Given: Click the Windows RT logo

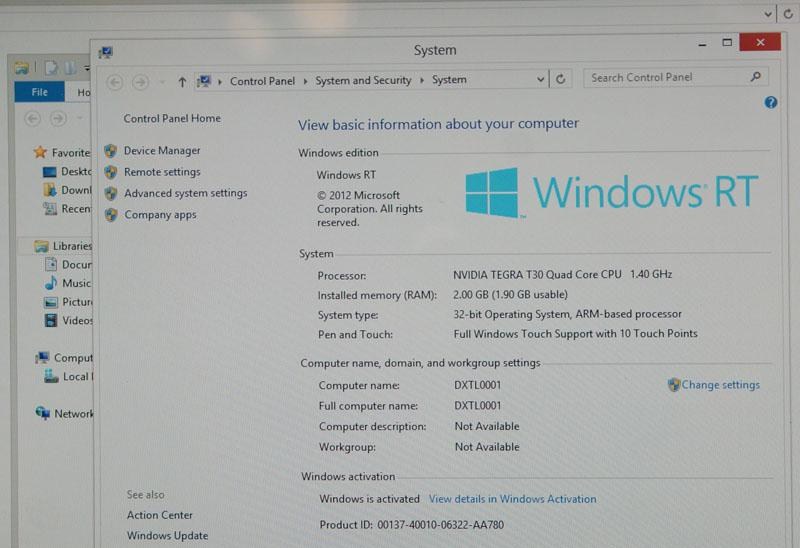Looking at the screenshot, I should coord(612,192).
